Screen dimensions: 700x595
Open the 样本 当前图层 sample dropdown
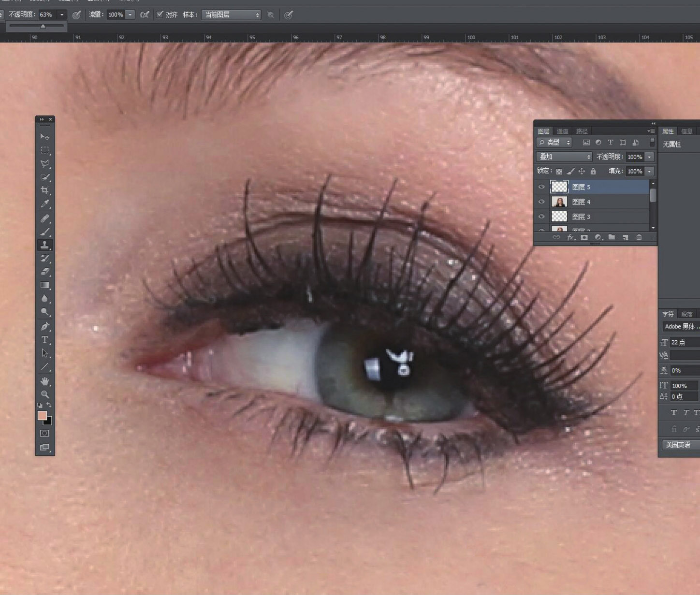point(231,15)
